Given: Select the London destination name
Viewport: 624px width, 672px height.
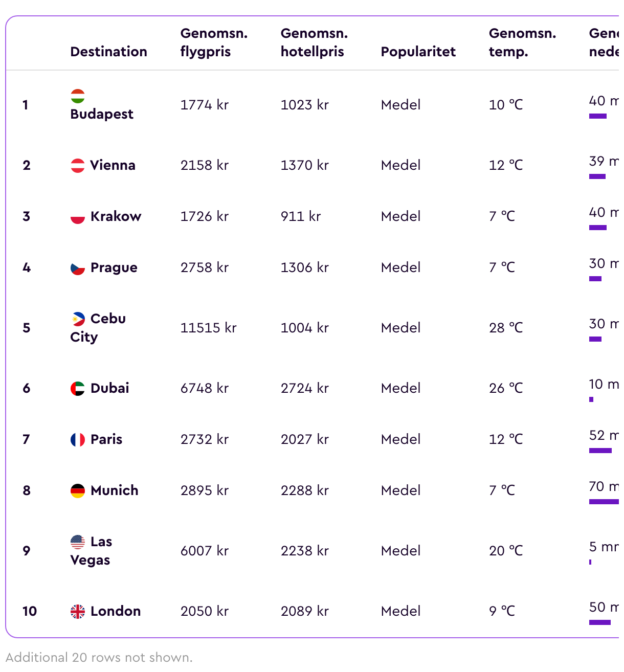Looking at the screenshot, I should tap(116, 611).
